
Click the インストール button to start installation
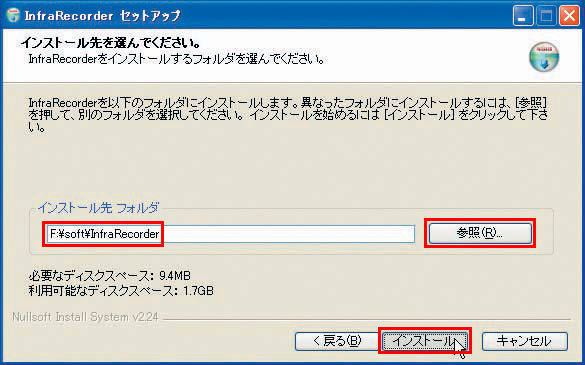point(425,341)
